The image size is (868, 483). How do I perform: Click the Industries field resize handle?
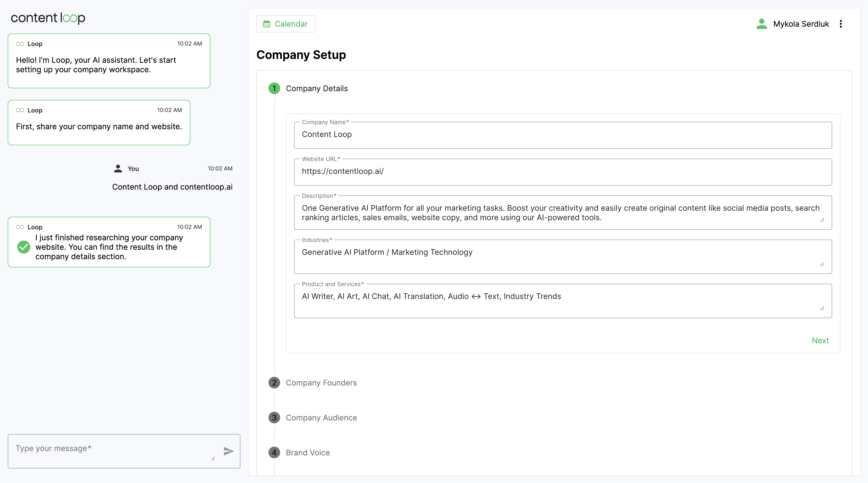coord(822,264)
